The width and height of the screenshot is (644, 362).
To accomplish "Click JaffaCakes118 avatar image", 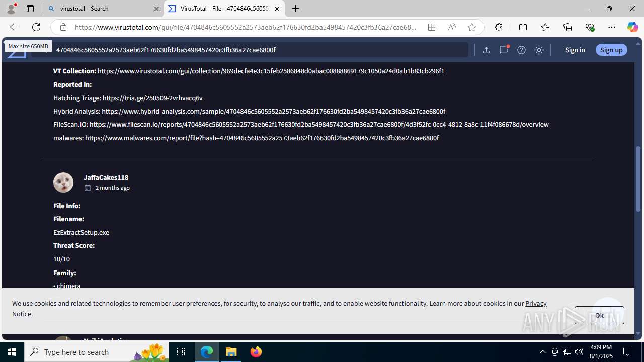I will 63,183.
